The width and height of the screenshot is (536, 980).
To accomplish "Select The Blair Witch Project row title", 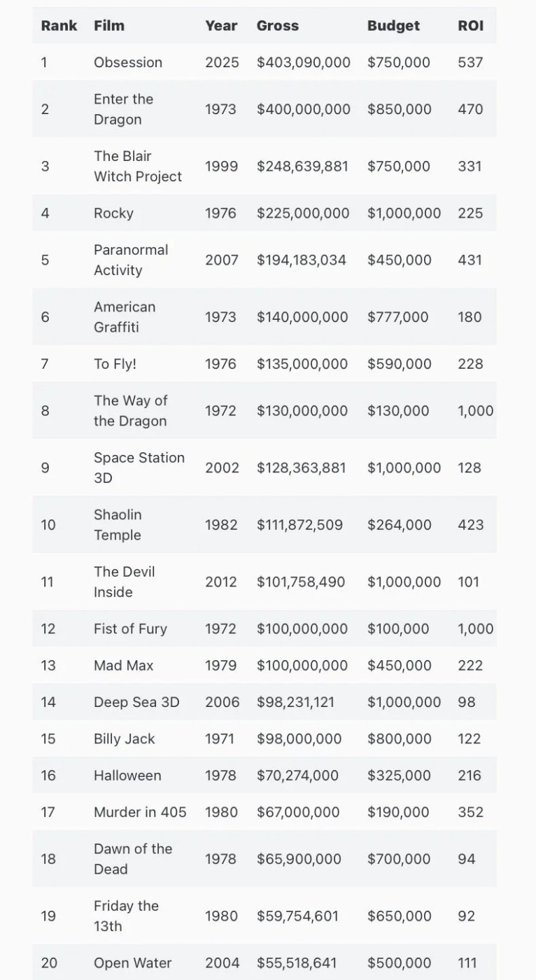I will (x=138, y=167).
